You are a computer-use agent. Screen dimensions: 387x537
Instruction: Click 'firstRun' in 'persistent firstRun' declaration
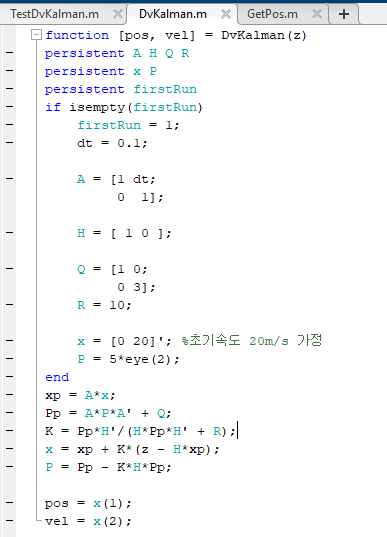pos(165,89)
